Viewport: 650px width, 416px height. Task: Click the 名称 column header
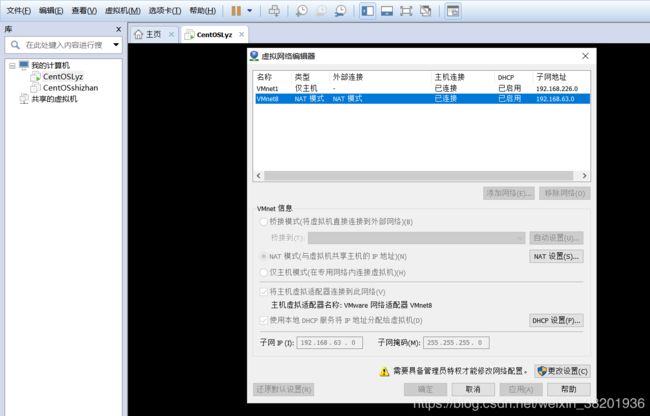(x=264, y=77)
